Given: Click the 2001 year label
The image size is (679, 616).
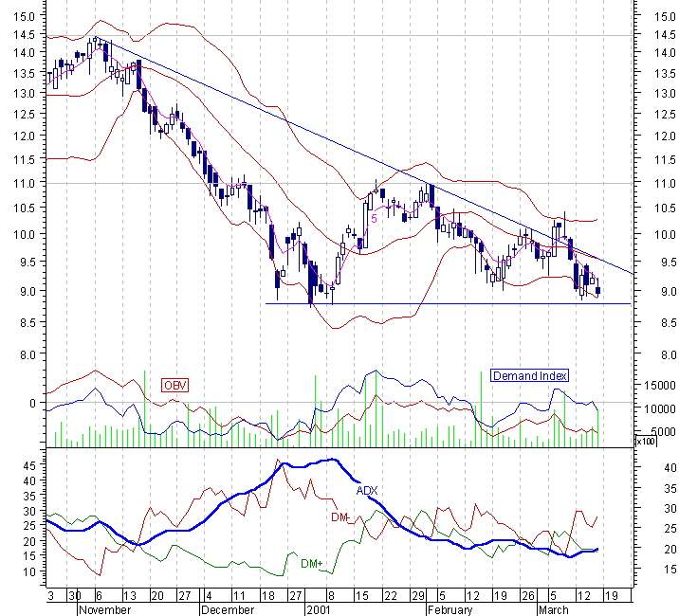Looking at the screenshot, I should [x=319, y=610].
